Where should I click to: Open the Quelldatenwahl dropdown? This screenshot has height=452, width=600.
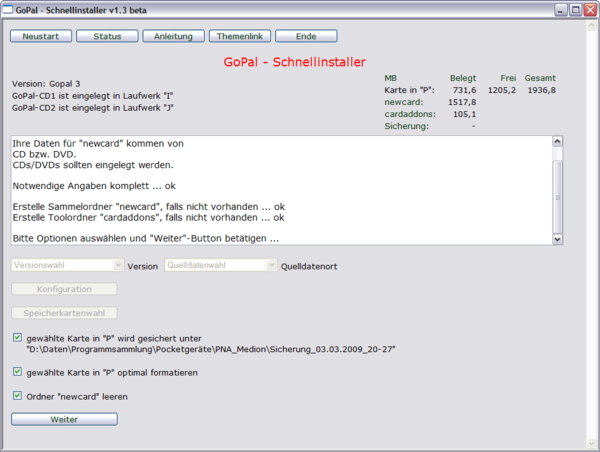(x=221, y=265)
